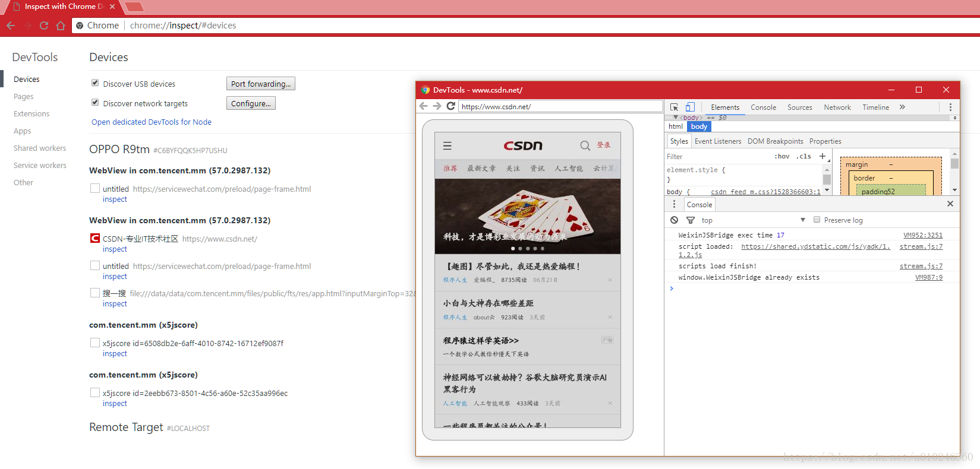Add new style rule with plus icon

tap(823, 156)
